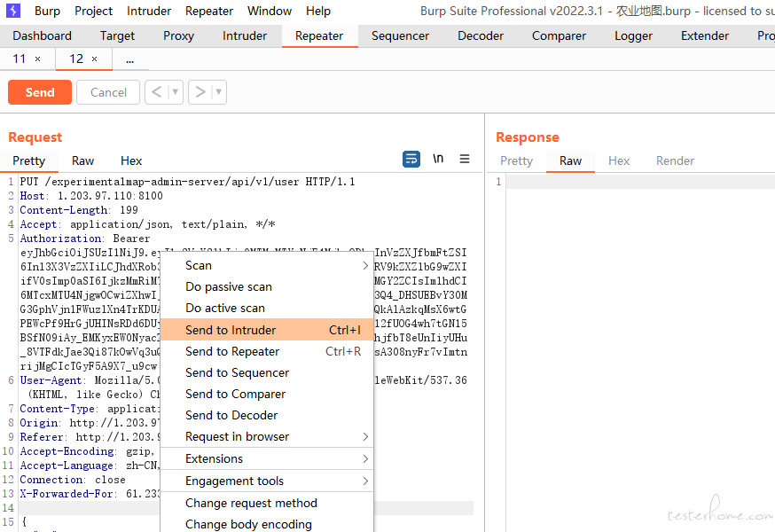Open the Request hamburger options menu
The width and height of the screenshot is (775, 532).
[x=465, y=159]
